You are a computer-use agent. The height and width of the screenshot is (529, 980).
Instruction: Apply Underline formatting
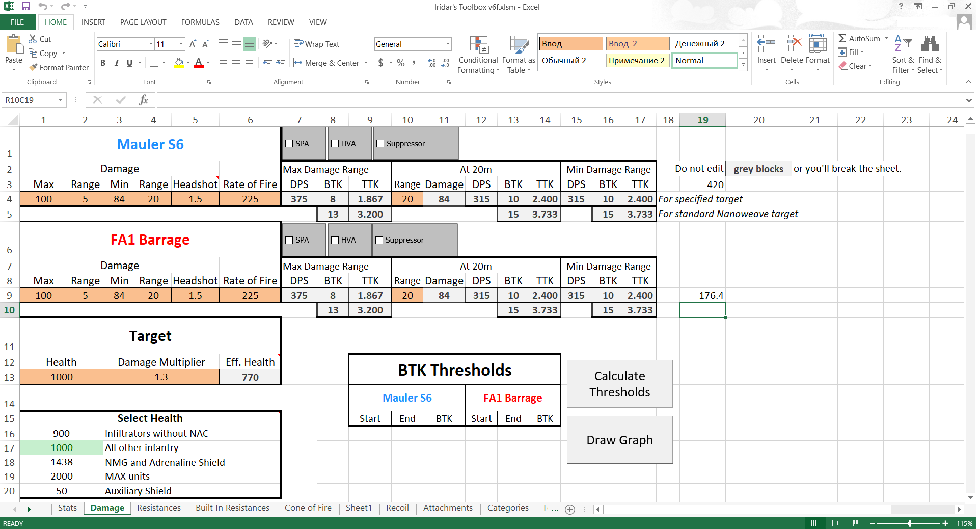[x=129, y=63]
